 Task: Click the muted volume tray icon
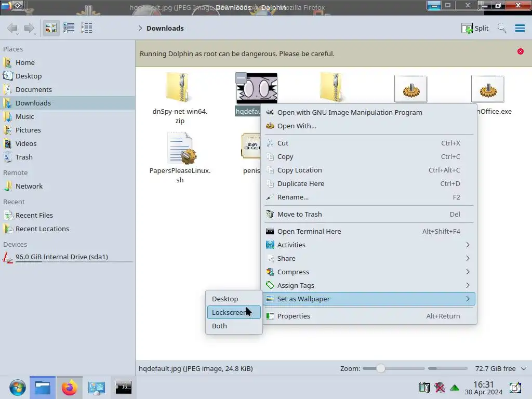[440, 388]
